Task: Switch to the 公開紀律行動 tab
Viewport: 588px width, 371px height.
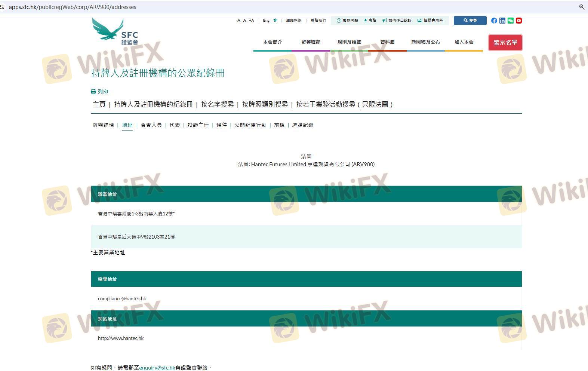Action: coord(250,125)
